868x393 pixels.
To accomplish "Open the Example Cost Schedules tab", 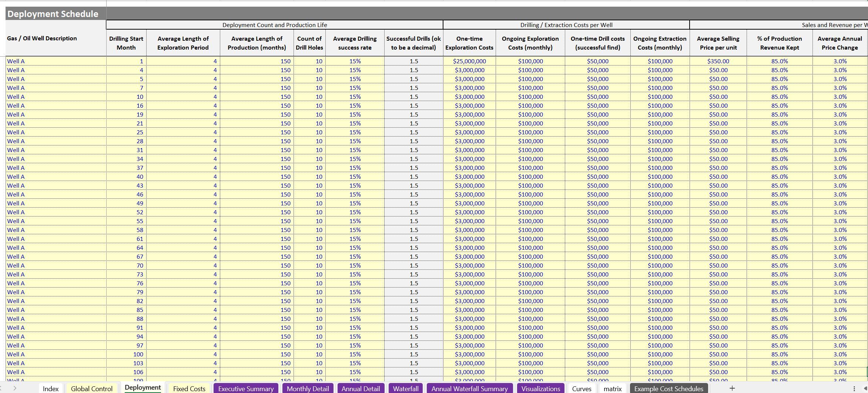I will coord(668,389).
